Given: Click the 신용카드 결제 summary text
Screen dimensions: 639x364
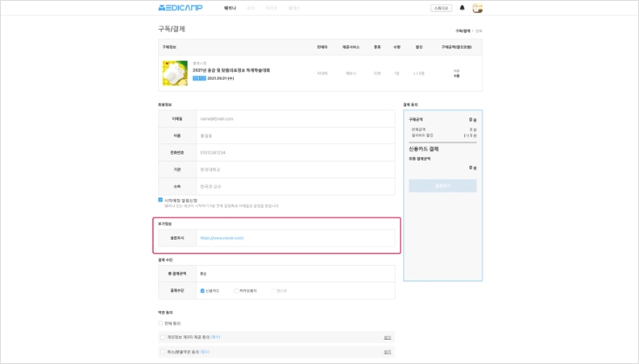Looking at the screenshot, I should click(423, 149).
